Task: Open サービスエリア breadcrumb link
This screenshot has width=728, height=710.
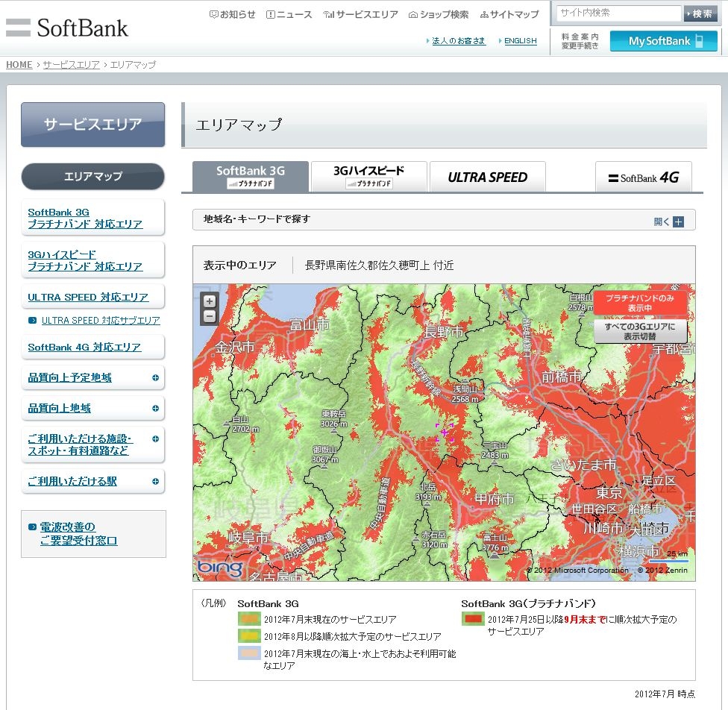Action: (x=72, y=65)
